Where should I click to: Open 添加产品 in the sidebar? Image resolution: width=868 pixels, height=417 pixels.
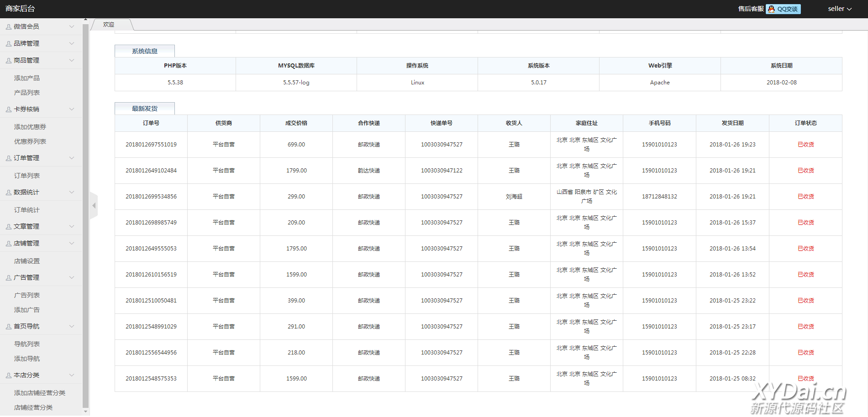27,78
